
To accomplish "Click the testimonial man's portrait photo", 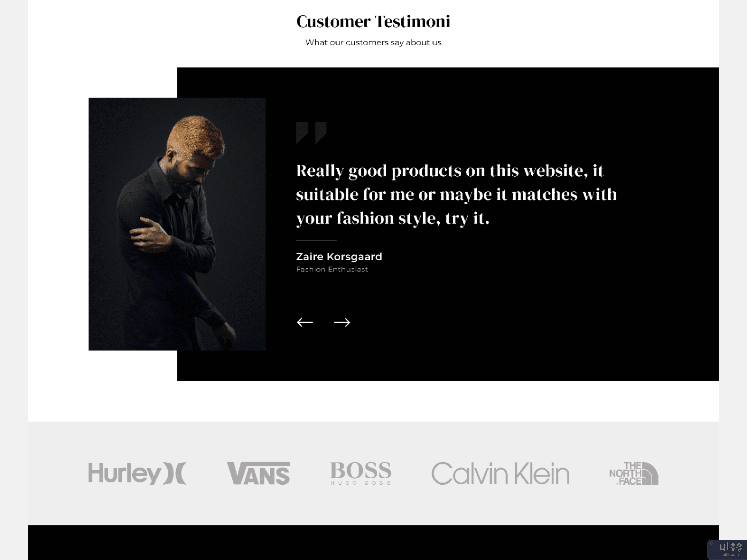I will click(177, 224).
